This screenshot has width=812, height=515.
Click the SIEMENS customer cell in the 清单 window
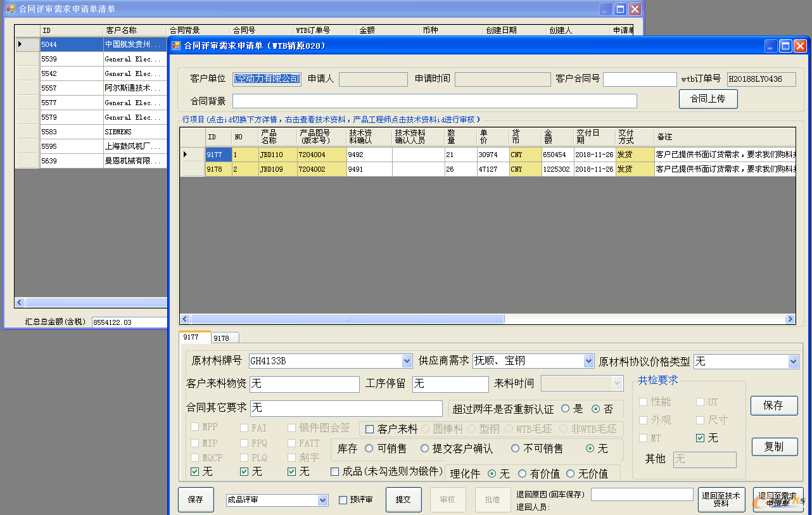[135, 132]
